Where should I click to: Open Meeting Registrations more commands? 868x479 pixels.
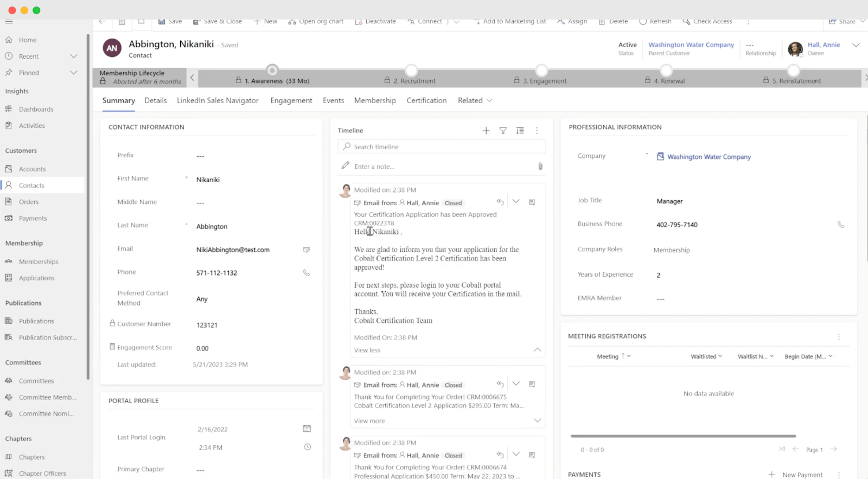[839, 337]
